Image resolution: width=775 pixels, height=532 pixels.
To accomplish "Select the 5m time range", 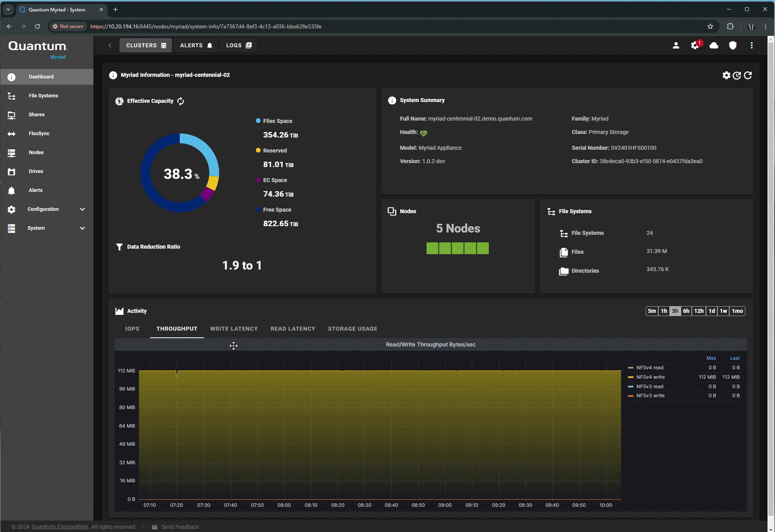I will click(x=652, y=311).
